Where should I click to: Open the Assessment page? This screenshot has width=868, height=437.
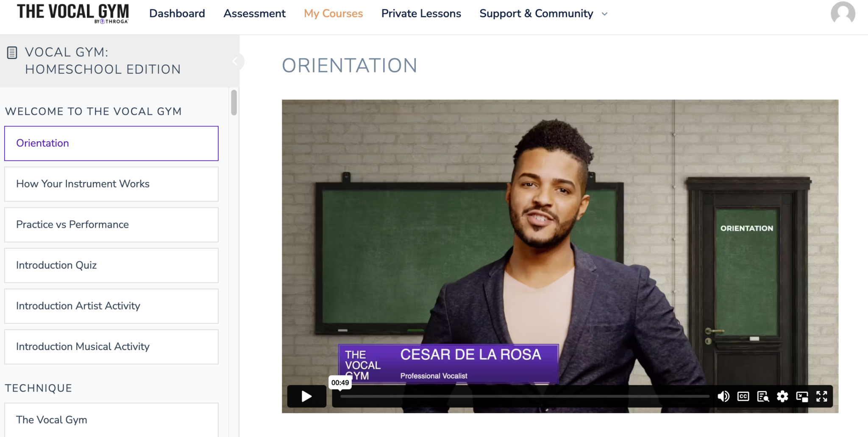[x=254, y=14]
